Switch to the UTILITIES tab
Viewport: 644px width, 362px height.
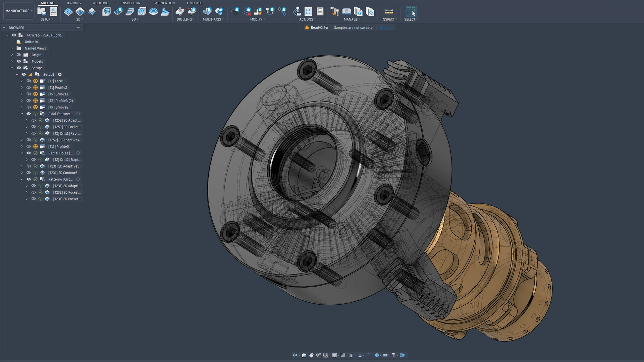point(195,3)
